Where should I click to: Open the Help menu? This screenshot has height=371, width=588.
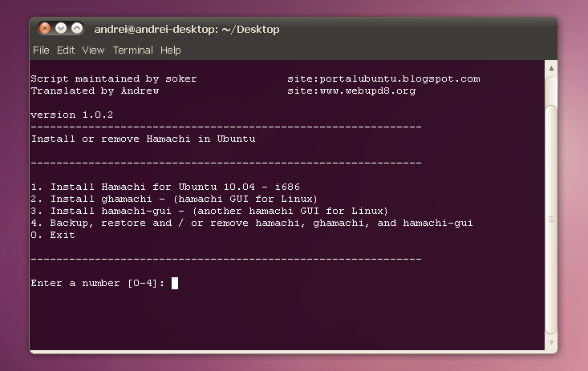click(x=171, y=50)
